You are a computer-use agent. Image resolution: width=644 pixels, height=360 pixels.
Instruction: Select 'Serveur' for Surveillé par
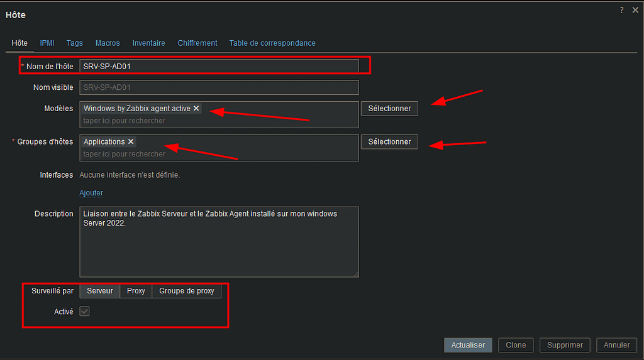pos(100,291)
